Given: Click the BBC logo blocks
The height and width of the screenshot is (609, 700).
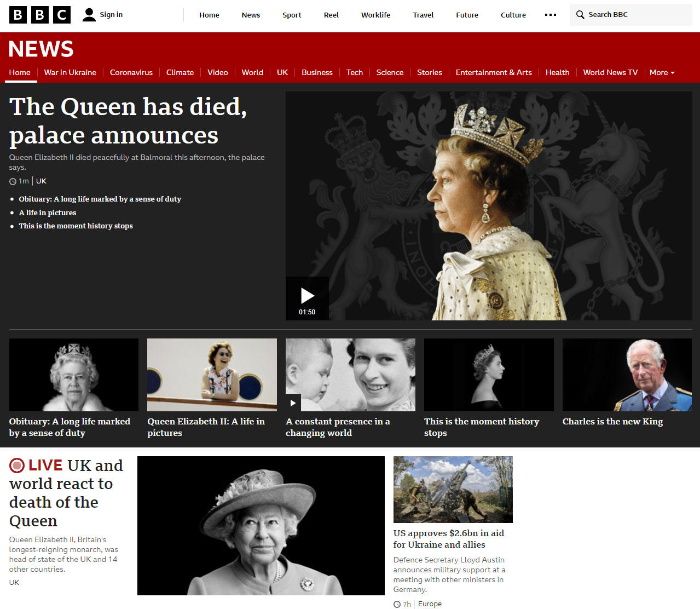Looking at the screenshot, I should 40,15.
